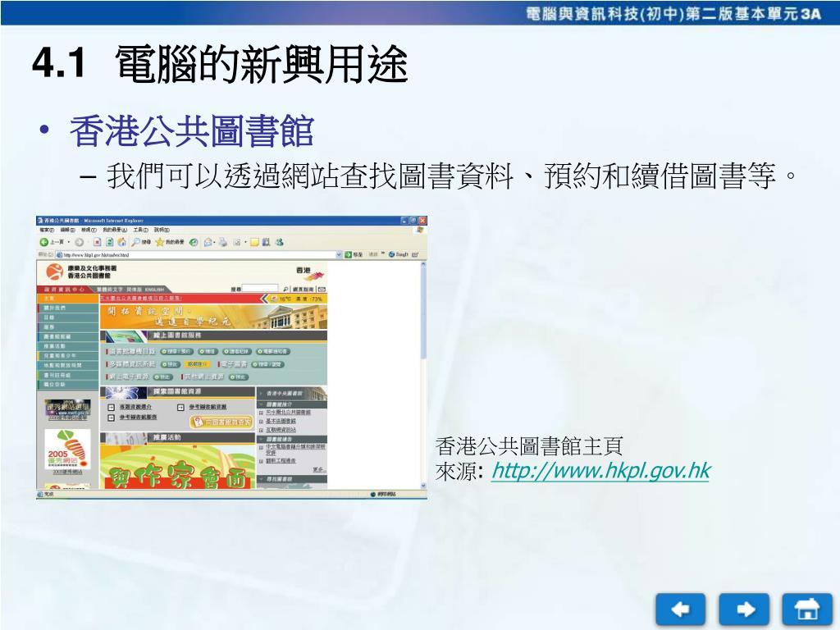
Task: Expand the dropdown arrow next to the IE Back button
Action: pyautogui.click(x=69, y=242)
